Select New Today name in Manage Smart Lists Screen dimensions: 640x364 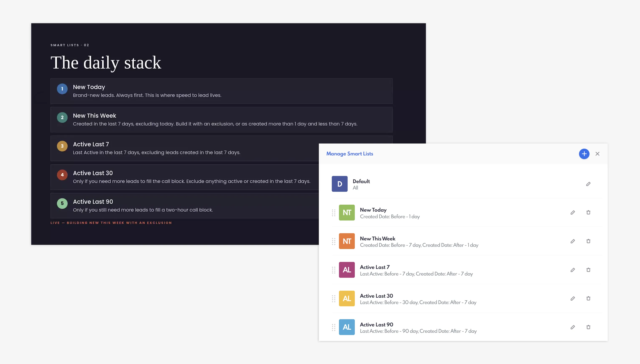373,210
